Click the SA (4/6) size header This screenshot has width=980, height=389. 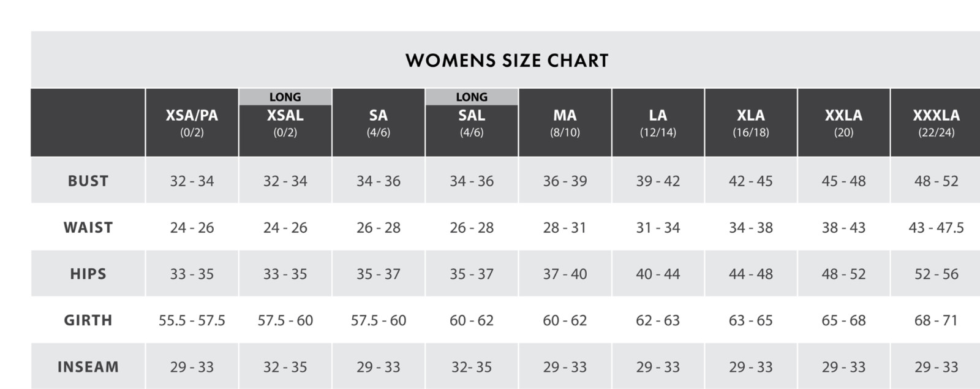pos(379,123)
